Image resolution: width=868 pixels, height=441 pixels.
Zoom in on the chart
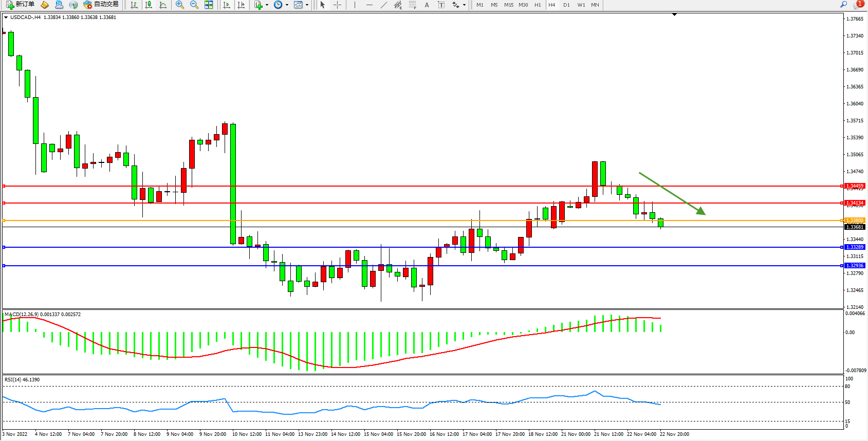[180, 5]
